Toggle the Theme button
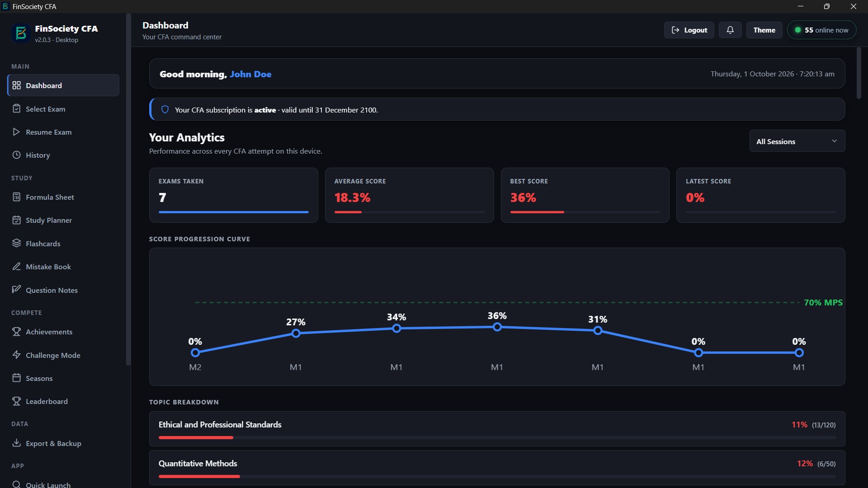The width and height of the screenshot is (868, 488). click(x=764, y=30)
